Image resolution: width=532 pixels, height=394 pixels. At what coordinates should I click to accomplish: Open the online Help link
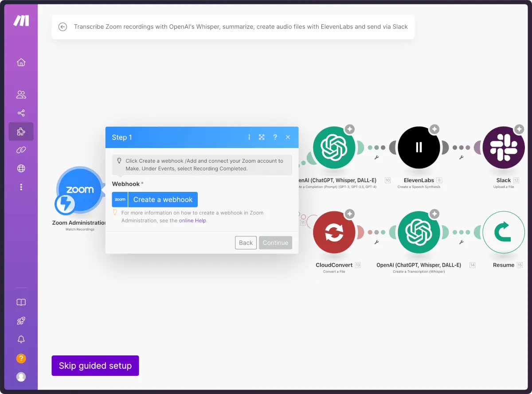click(x=192, y=220)
